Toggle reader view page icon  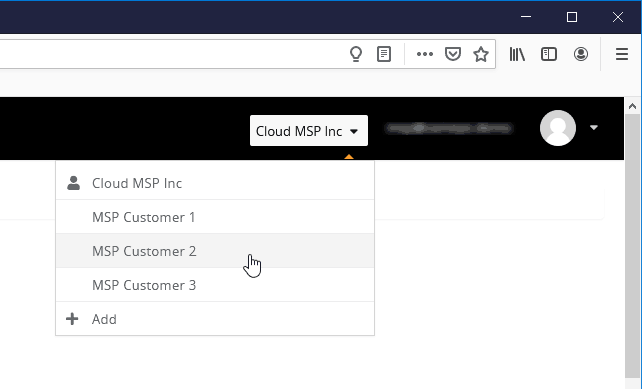click(x=384, y=54)
